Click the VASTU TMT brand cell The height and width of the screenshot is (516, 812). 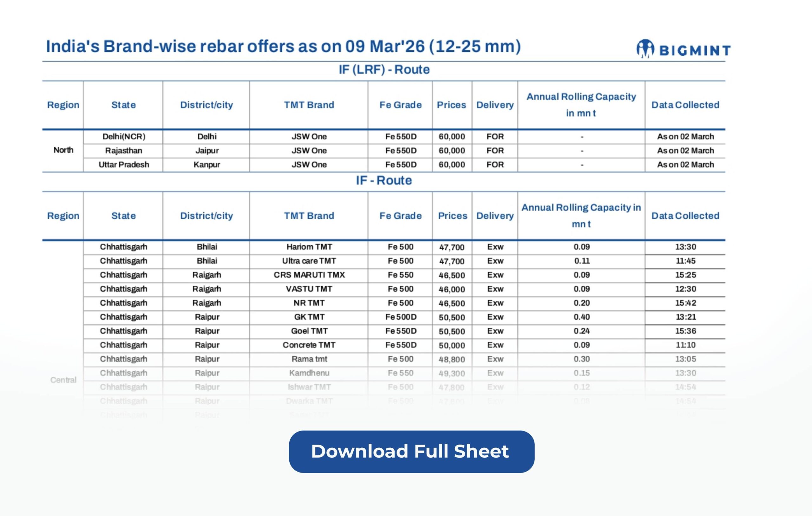(x=309, y=289)
